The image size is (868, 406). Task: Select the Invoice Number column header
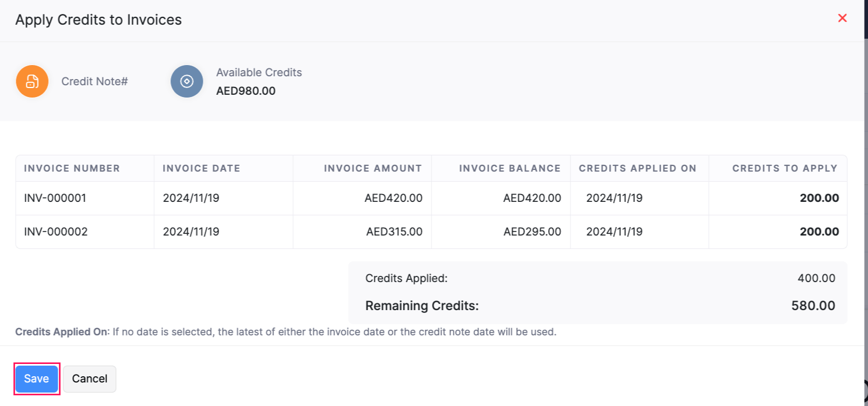click(x=72, y=168)
